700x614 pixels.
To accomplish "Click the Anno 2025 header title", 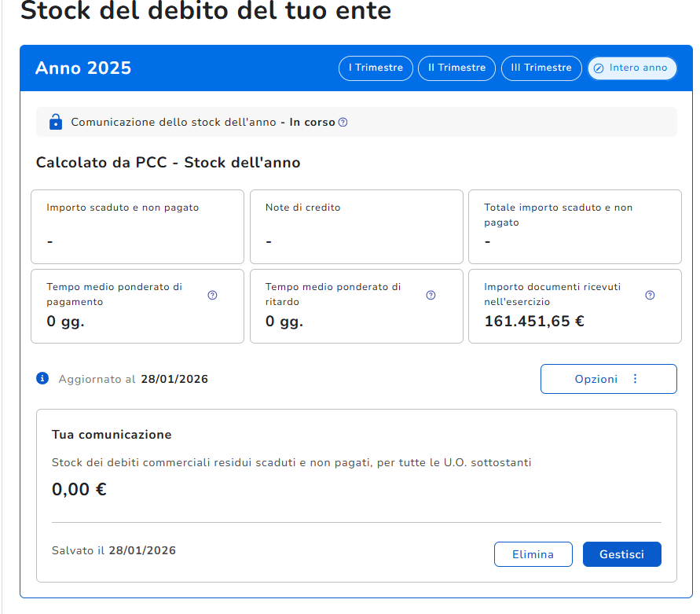I will (83, 68).
